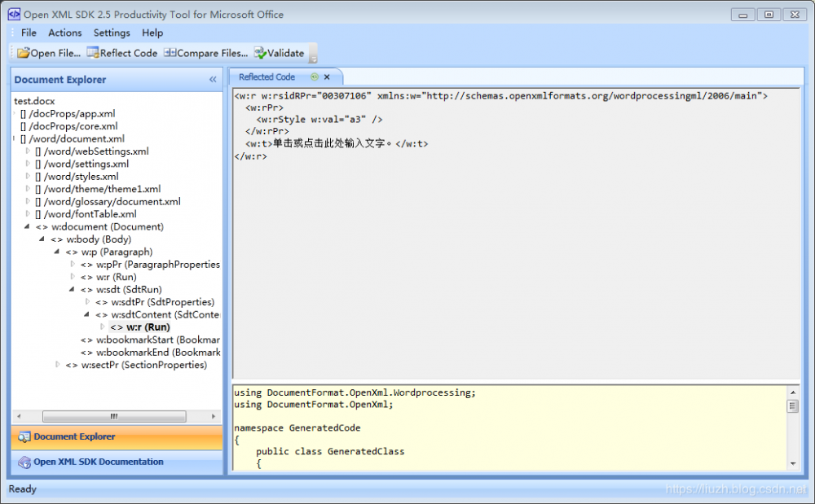Open the Settings menu
Image resolution: width=815 pixels, height=504 pixels.
pos(112,33)
